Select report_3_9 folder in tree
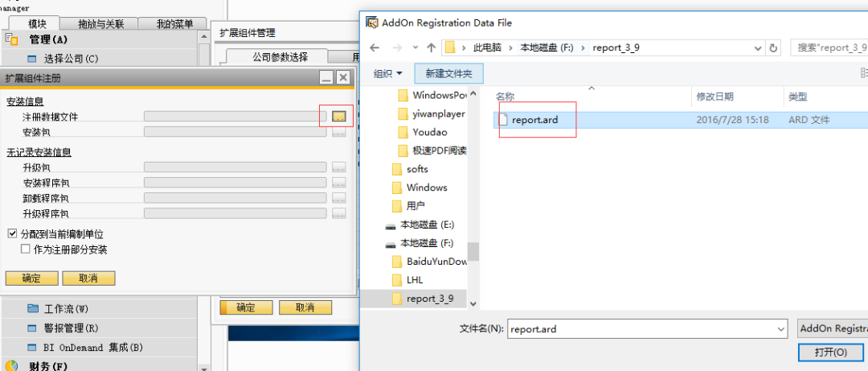Screen dimensions: 868x371 [423, 299]
